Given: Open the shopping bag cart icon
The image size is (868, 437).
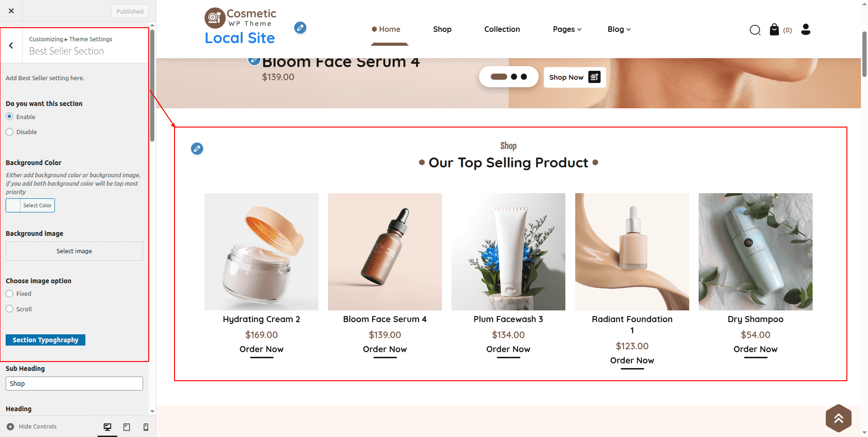Looking at the screenshot, I should click(774, 30).
